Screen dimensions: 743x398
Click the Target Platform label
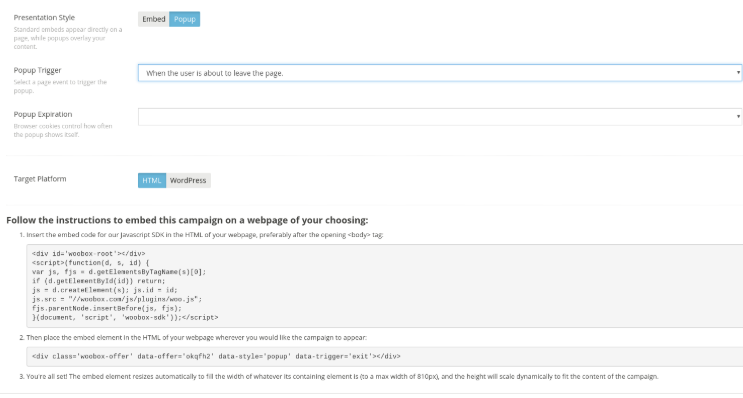(x=40, y=179)
